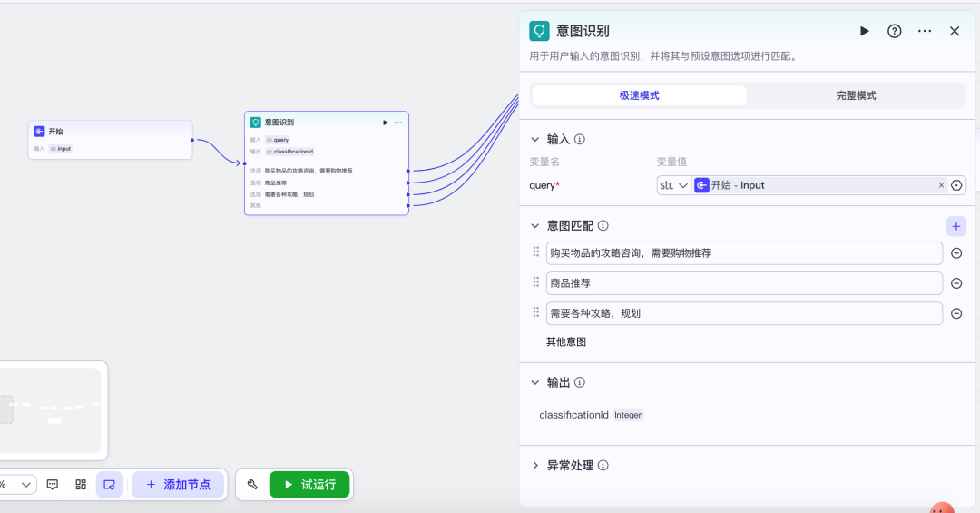Edit the 商品推荐 intent field
980x513 pixels.
point(744,283)
